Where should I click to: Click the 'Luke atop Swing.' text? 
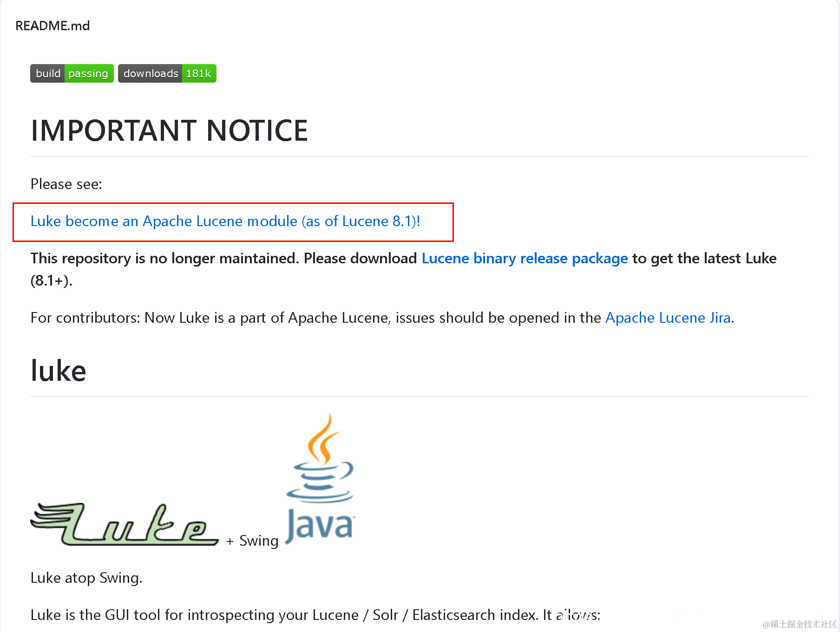(x=86, y=578)
